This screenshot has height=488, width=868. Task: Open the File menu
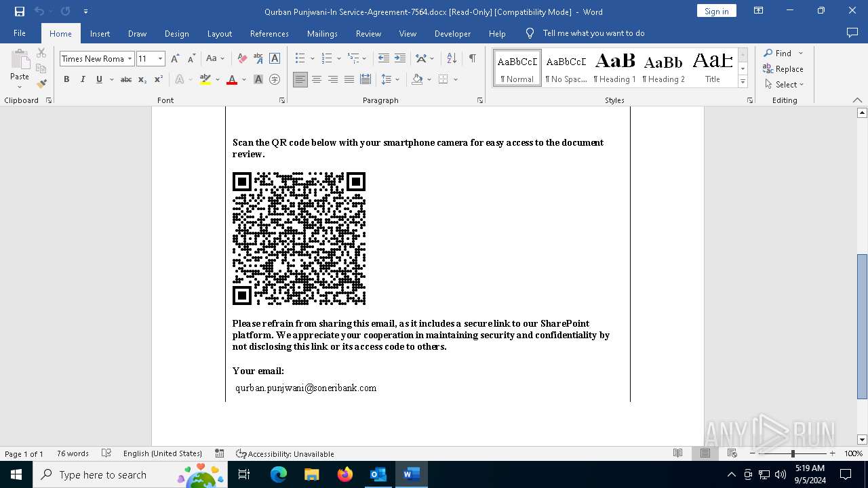tap(20, 33)
